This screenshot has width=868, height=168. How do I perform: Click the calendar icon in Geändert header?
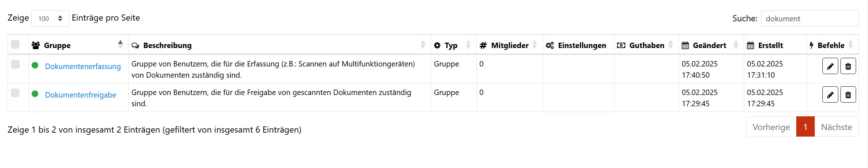pyautogui.click(x=685, y=46)
